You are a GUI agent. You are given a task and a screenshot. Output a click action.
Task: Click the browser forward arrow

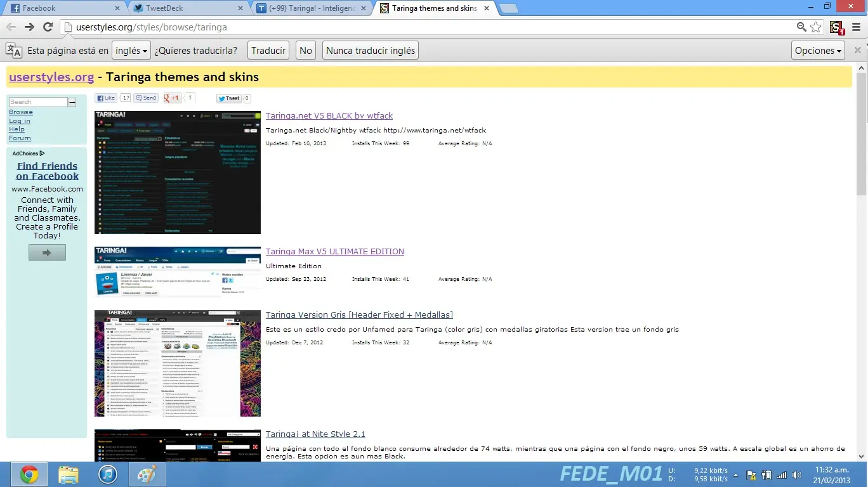(29, 27)
